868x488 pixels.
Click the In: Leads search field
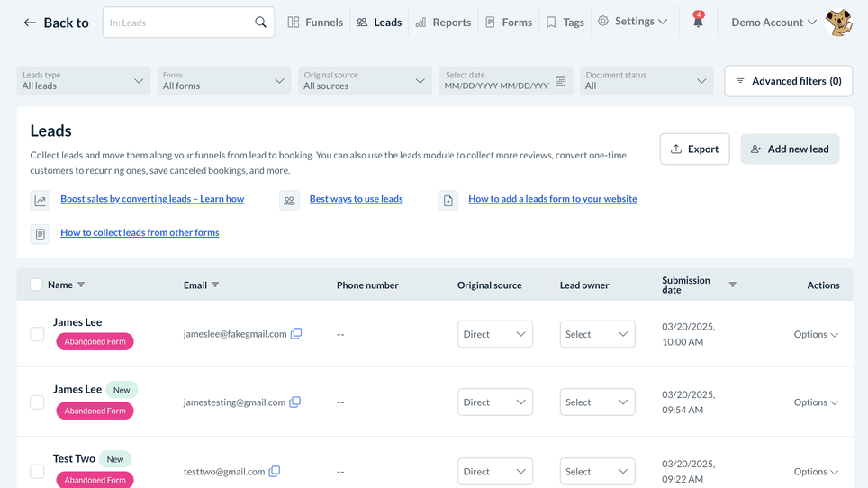click(178, 23)
